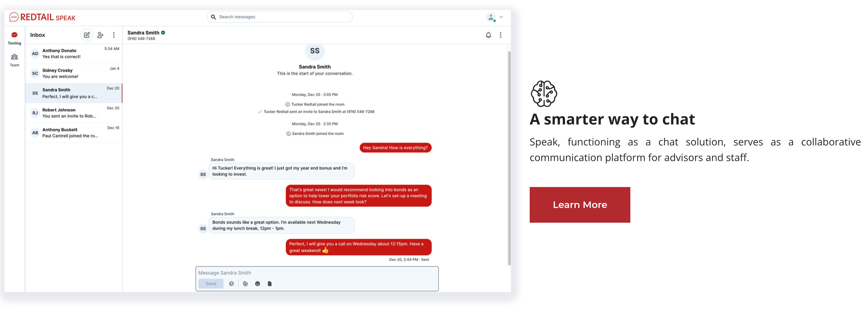
Task: Click the 'Monday, Dec 20 · 2:35 PM' timestamp
Action: coord(315,124)
